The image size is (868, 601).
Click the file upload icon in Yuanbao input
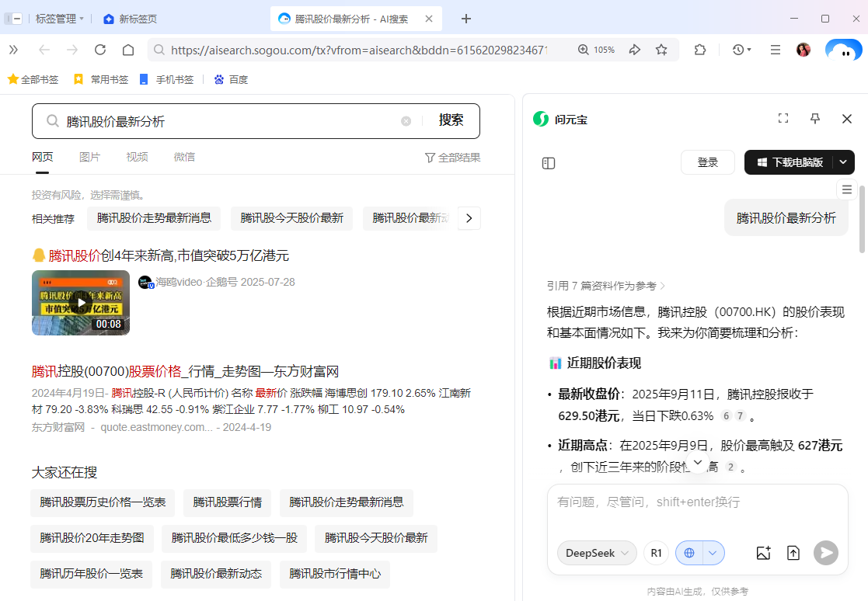tap(793, 552)
